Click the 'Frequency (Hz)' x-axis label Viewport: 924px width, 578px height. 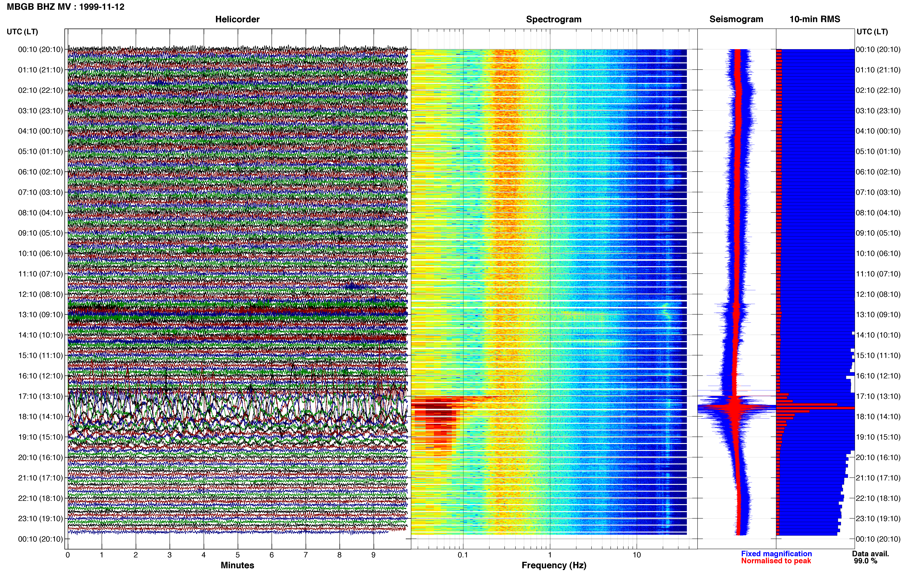pyautogui.click(x=554, y=565)
